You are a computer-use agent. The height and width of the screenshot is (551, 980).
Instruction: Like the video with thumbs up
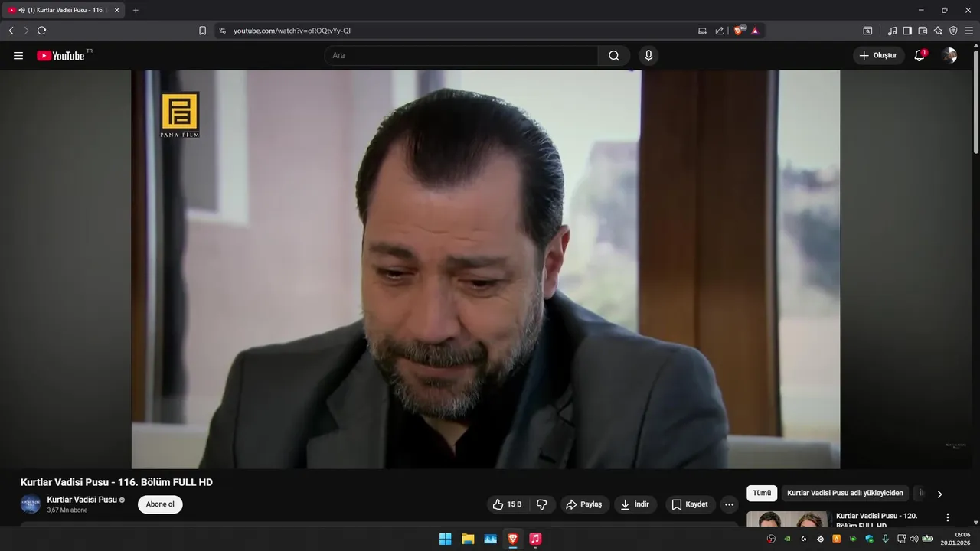pyautogui.click(x=507, y=504)
